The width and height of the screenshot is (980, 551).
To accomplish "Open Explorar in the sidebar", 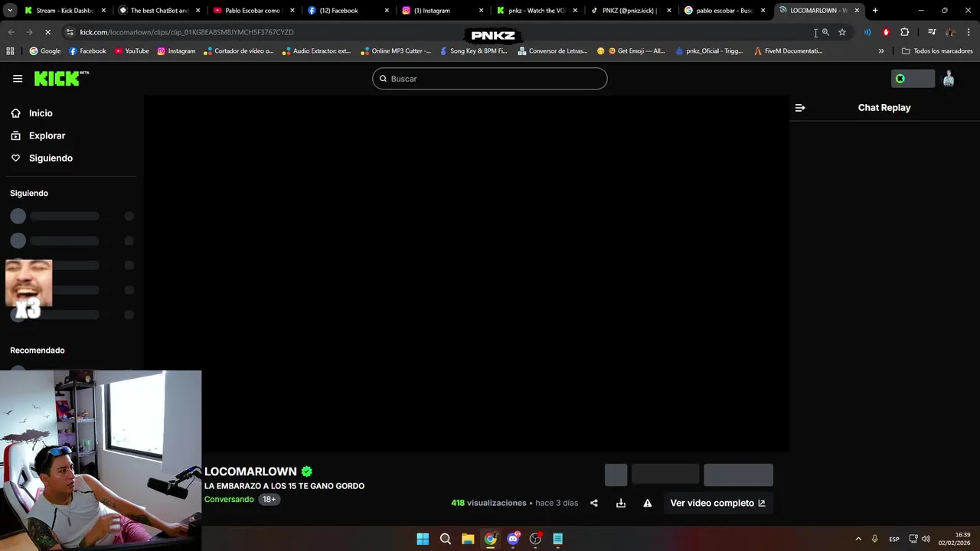I will coord(47,135).
